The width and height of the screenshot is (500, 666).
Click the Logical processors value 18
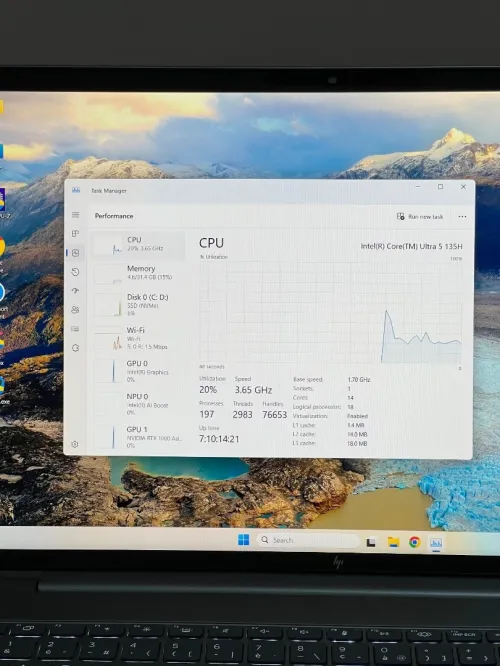(350, 407)
